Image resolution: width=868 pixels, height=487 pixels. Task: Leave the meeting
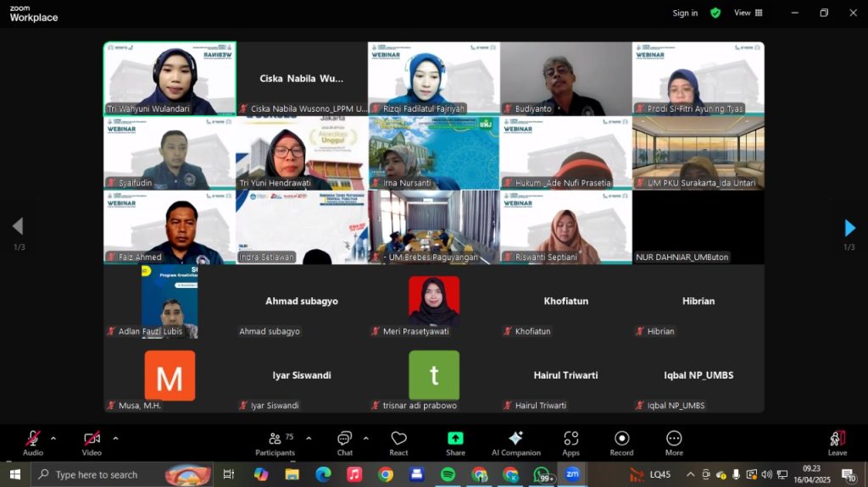[837, 443]
